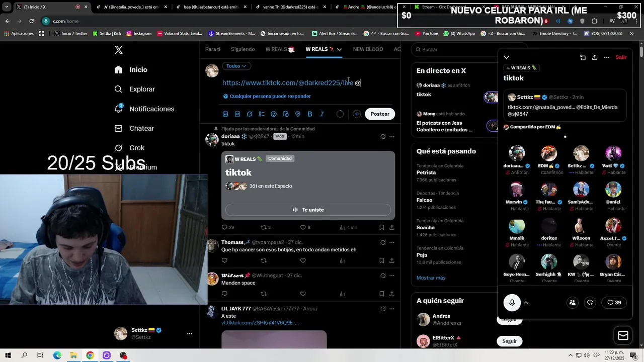Open Explorar in the sidebar
The image size is (644, 362).
click(135, 89)
